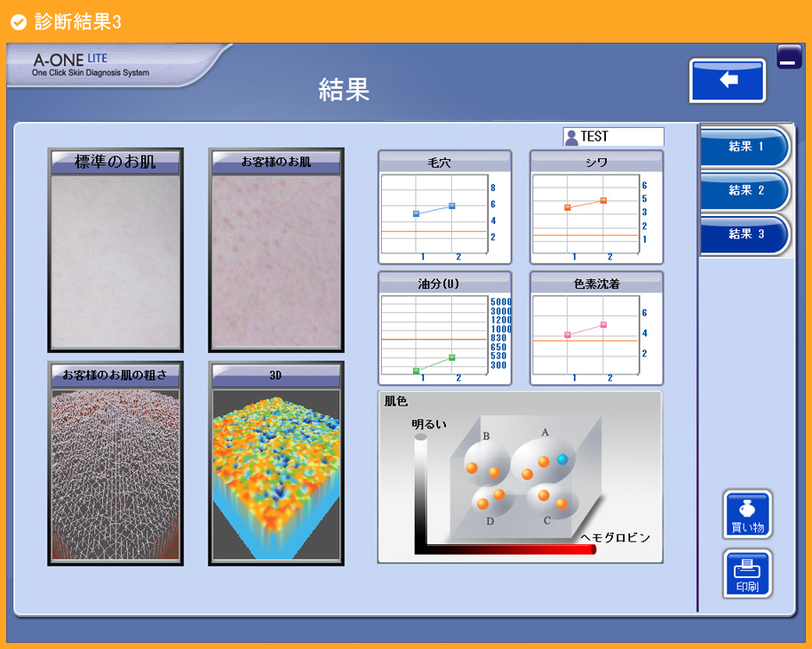Select the 結果 3 tab

(744, 234)
